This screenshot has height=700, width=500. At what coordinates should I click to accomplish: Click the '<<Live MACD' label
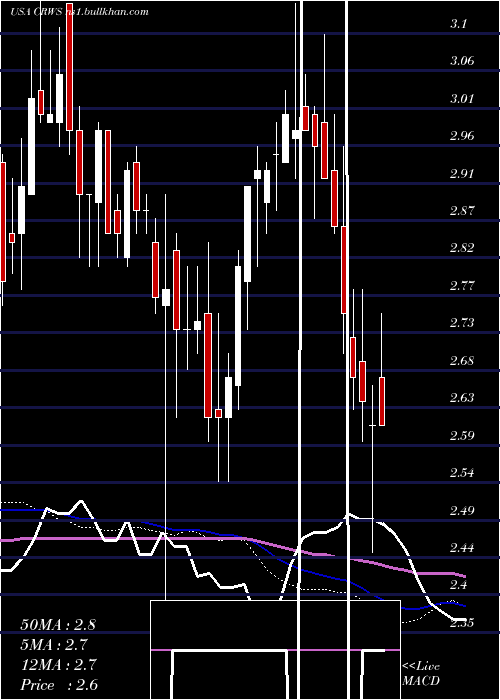click(421, 673)
